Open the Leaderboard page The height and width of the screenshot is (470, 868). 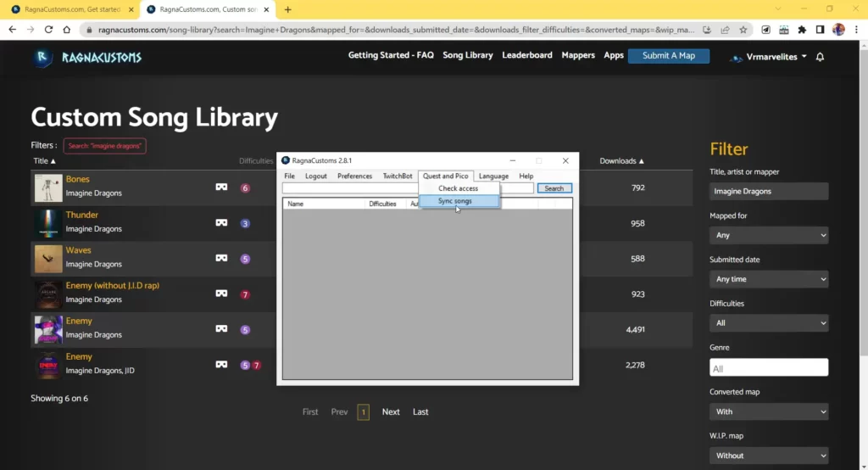pos(527,55)
